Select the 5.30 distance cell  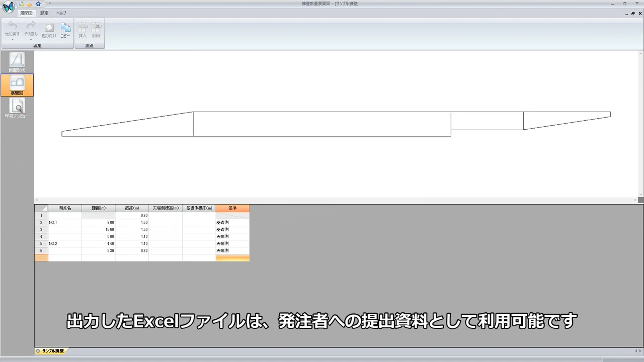click(99, 250)
